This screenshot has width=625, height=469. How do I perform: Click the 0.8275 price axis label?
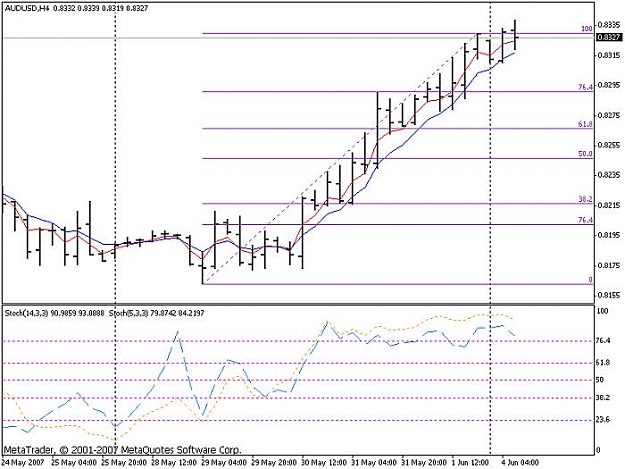pos(609,115)
